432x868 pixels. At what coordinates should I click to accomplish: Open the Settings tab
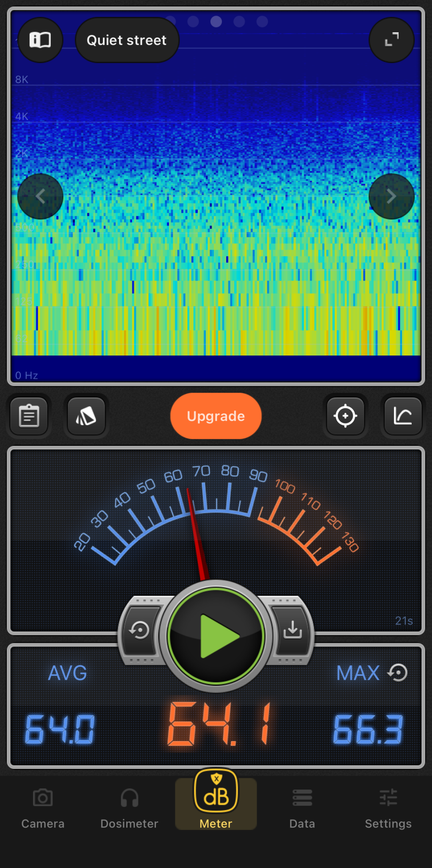point(388,808)
